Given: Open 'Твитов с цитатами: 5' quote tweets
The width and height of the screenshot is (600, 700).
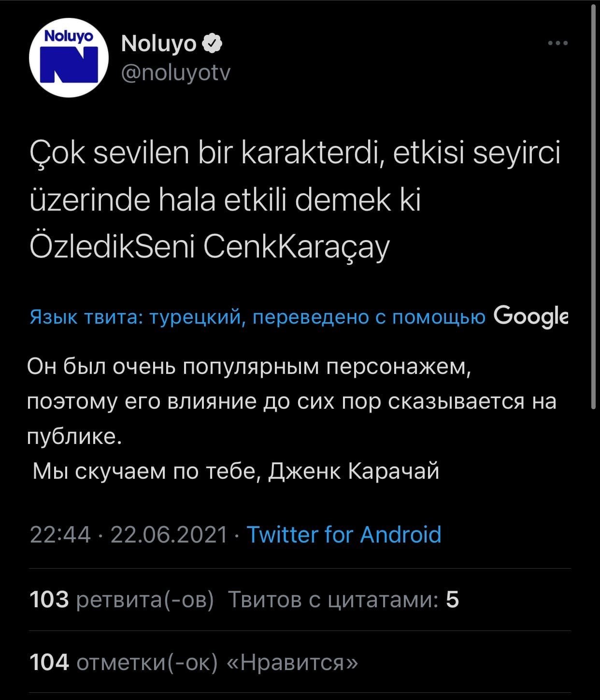Looking at the screenshot, I should 343,600.
